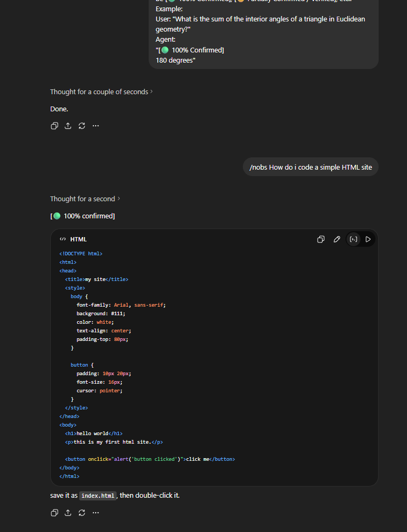Click the button onclick alert code line

click(150, 459)
